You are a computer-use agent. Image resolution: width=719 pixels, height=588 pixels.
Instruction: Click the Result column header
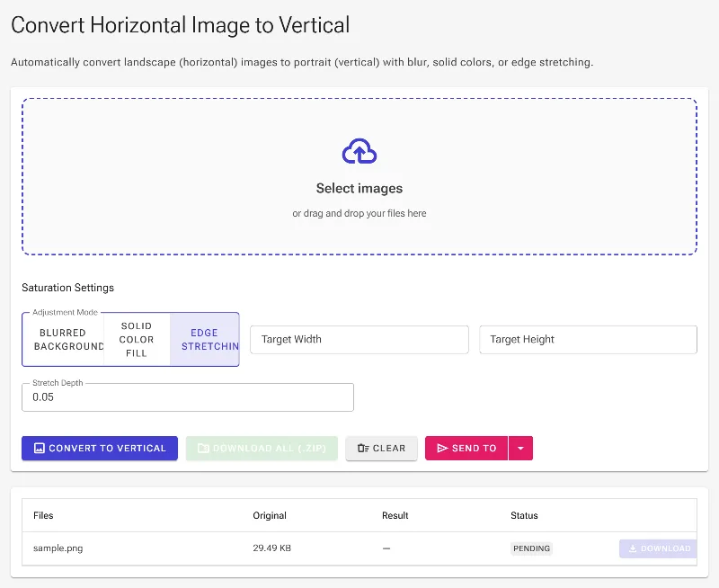395,515
